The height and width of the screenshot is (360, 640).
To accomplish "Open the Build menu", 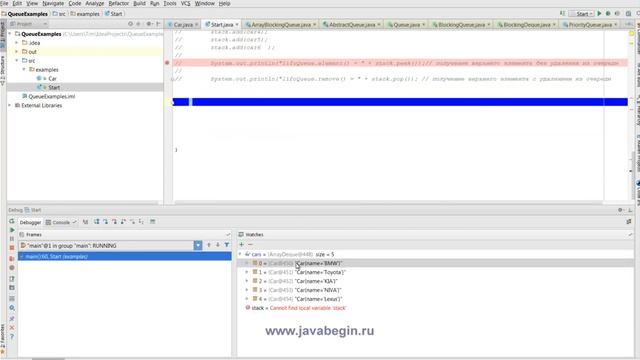I will pos(140,3).
